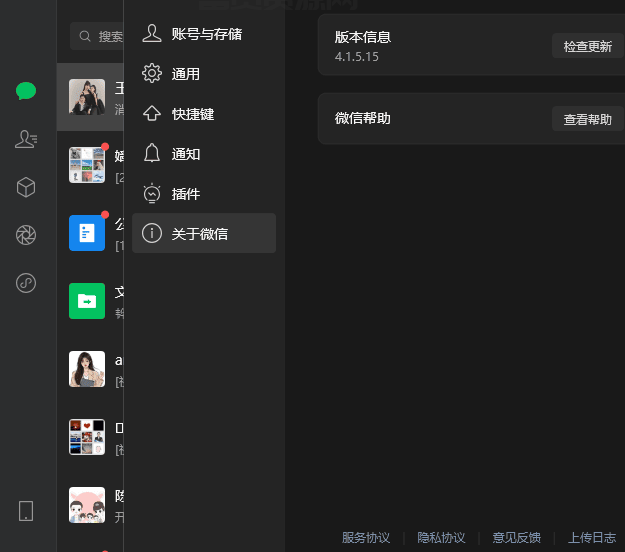Click the 查看帮助 button
This screenshot has width=625, height=552.
pos(588,119)
